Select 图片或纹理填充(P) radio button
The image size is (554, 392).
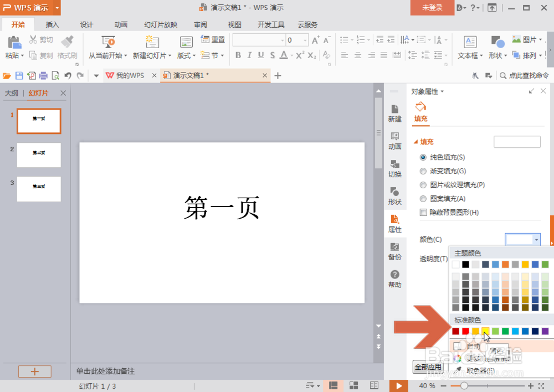pos(423,185)
